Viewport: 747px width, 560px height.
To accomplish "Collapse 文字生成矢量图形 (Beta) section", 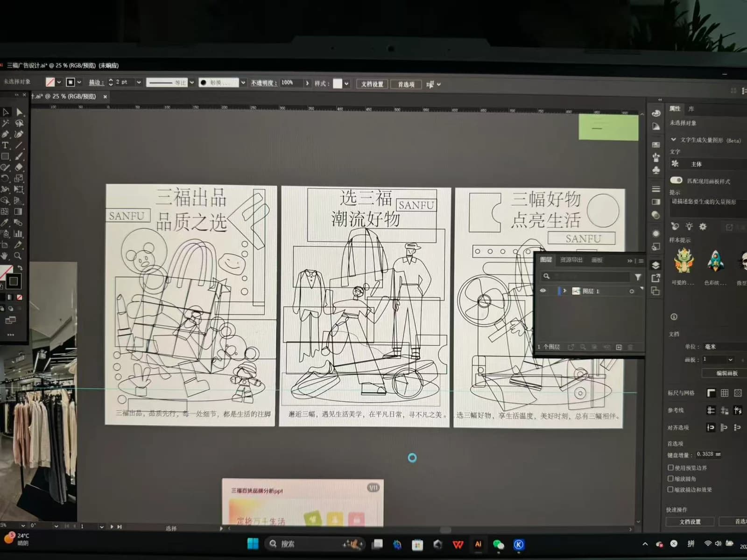I will (x=673, y=139).
